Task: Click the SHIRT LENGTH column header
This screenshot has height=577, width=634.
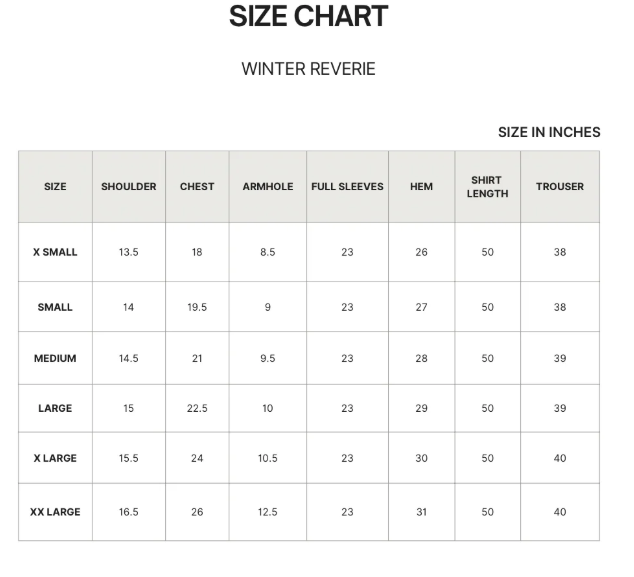Action: pos(487,187)
